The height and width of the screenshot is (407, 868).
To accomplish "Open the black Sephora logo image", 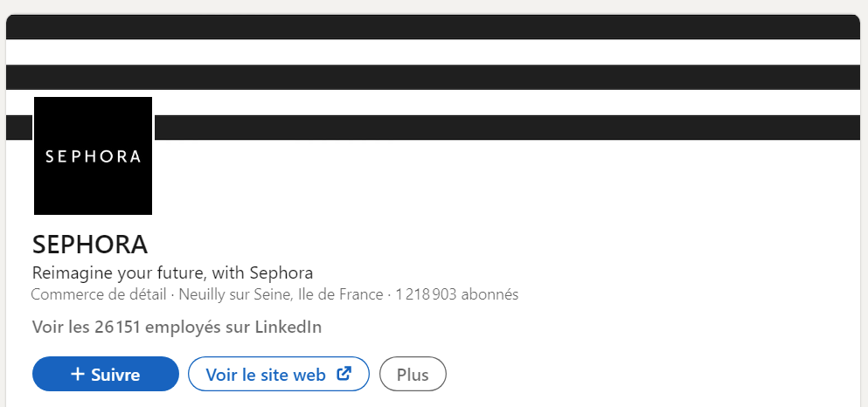I will [x=93, y=156].
